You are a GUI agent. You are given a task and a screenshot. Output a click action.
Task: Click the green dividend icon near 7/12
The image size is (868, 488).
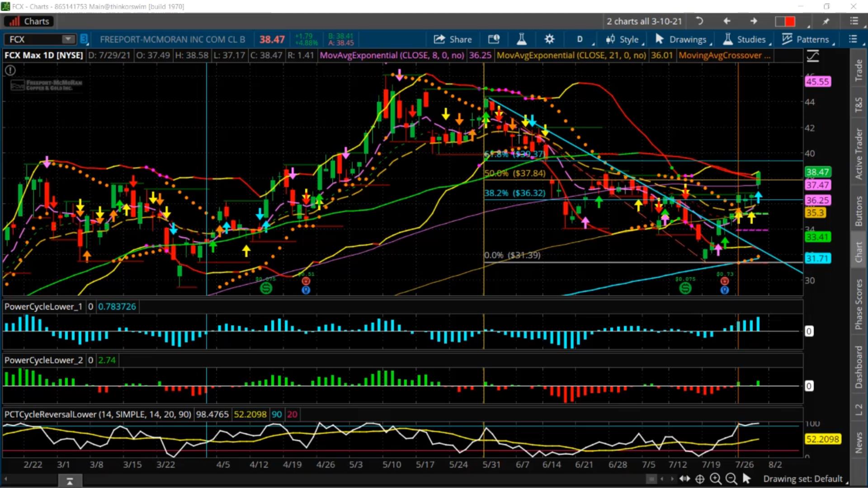[685, 288]
